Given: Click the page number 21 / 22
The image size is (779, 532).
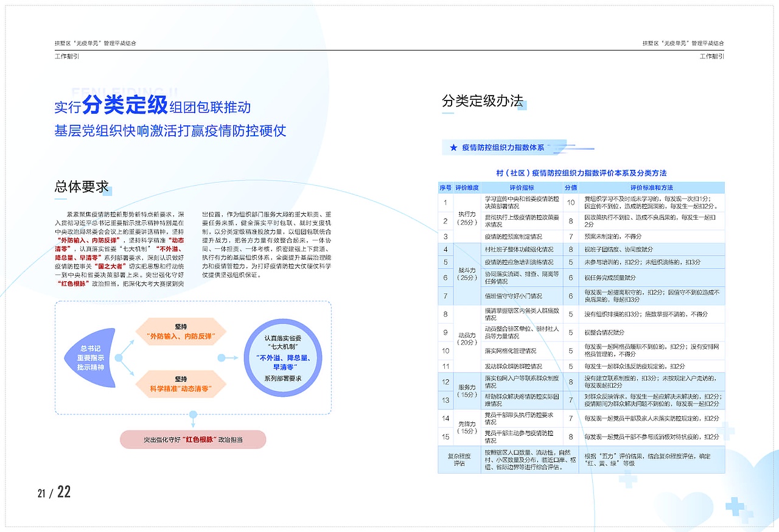Looking at the screenshot, I should point(54,492).
